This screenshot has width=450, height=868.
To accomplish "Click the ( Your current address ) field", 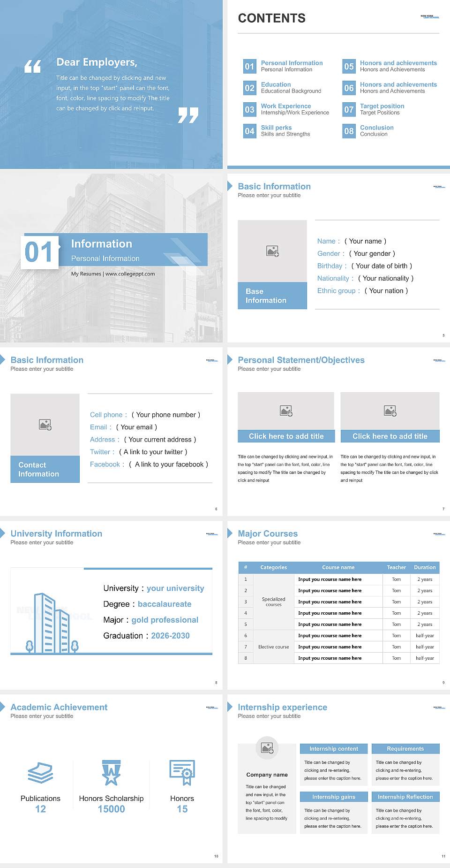I will click(160, 440).
